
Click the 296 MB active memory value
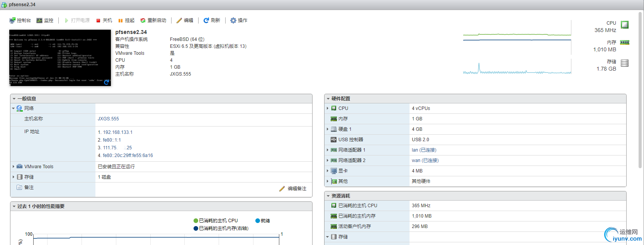click(x=420, y=226)
